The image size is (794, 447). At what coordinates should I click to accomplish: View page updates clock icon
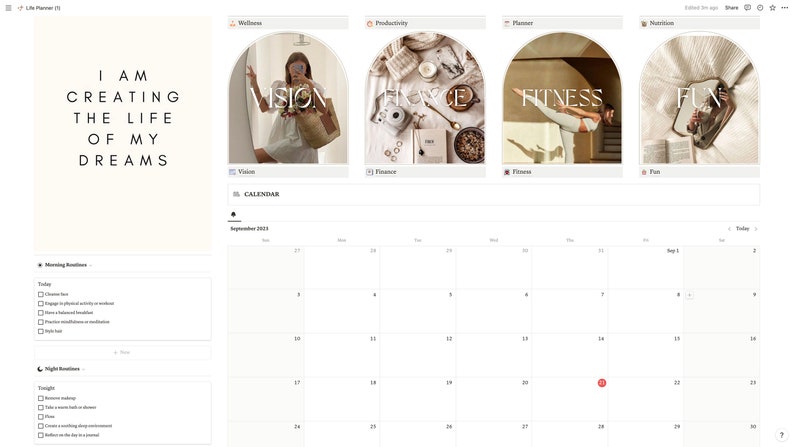[760, 8]
